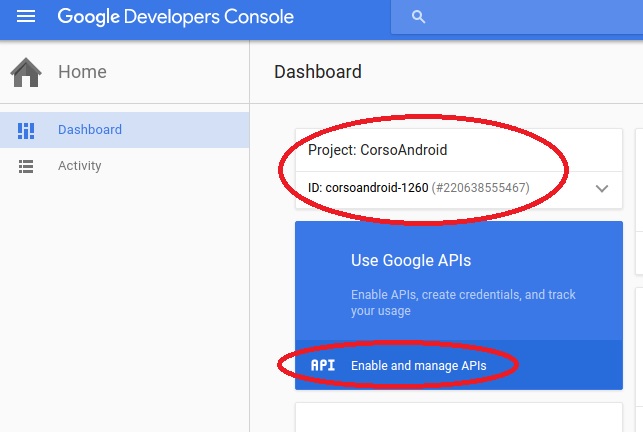Open the hamburger navigation menu

click(26, 16)
